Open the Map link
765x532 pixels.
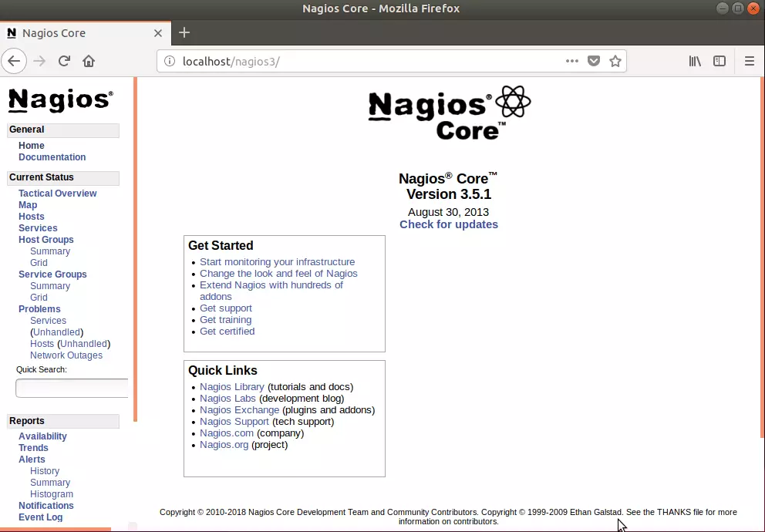(x=28, y=205)
